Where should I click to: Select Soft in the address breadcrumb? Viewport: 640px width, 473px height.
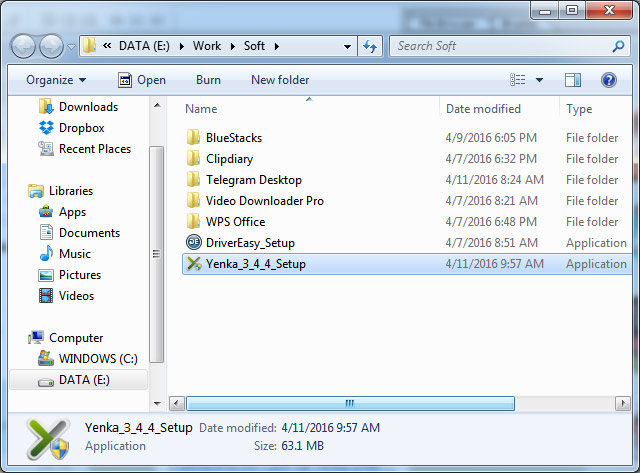click(254, 46)
